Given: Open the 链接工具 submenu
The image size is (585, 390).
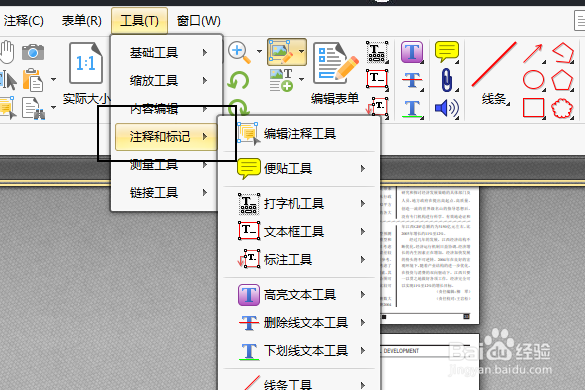Looking at the screenshot, I should (x=167, y=193).
